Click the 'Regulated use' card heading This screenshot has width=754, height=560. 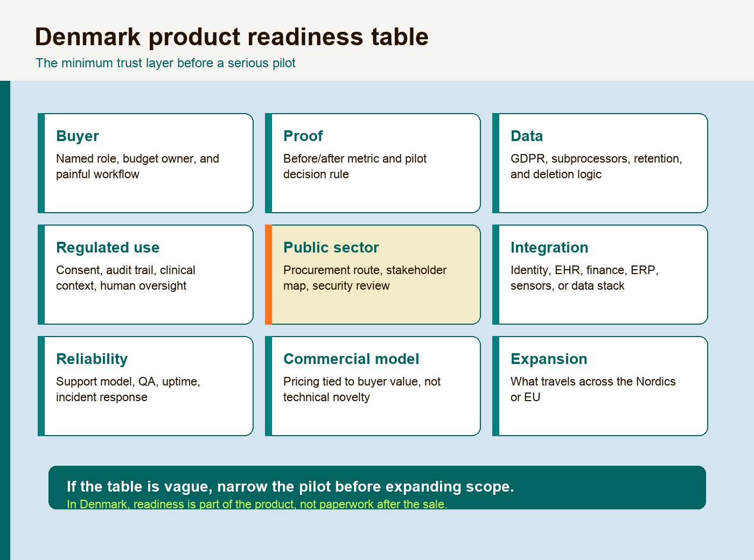click(x=108, y=247)
